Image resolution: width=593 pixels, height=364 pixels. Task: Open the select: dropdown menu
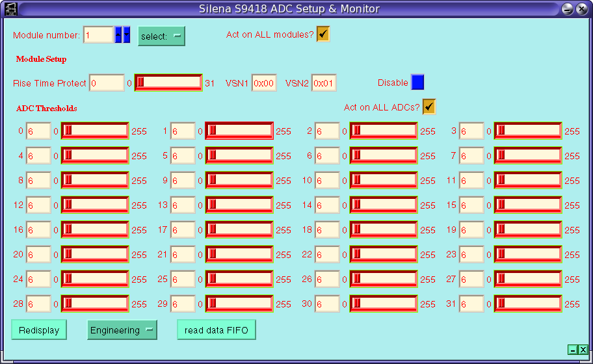coord(161,36)
